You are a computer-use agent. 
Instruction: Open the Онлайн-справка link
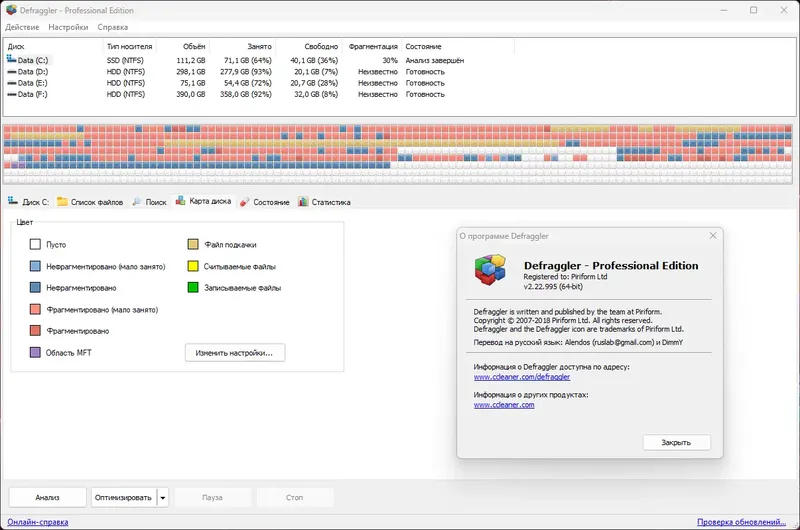click(x=38, y=522)
